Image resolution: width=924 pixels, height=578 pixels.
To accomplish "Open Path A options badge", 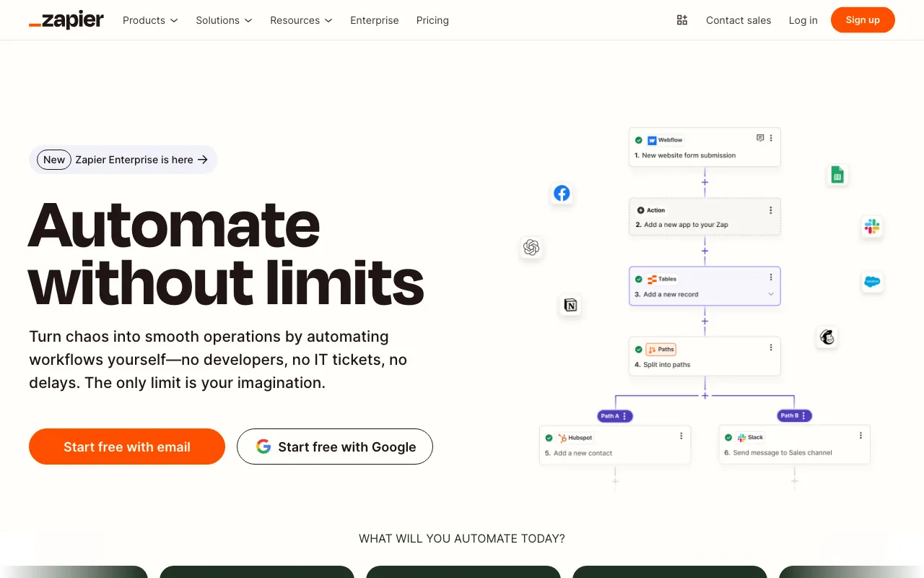I will click(615, 415).
